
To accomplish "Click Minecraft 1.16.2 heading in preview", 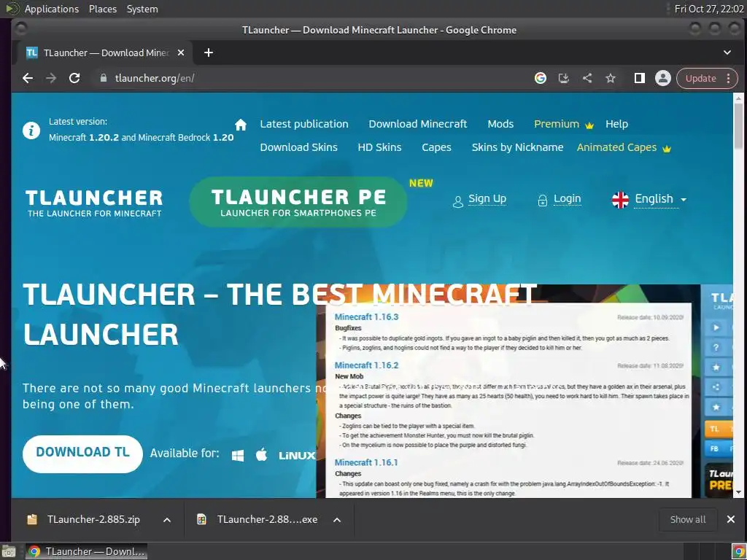I will (366, 365).
